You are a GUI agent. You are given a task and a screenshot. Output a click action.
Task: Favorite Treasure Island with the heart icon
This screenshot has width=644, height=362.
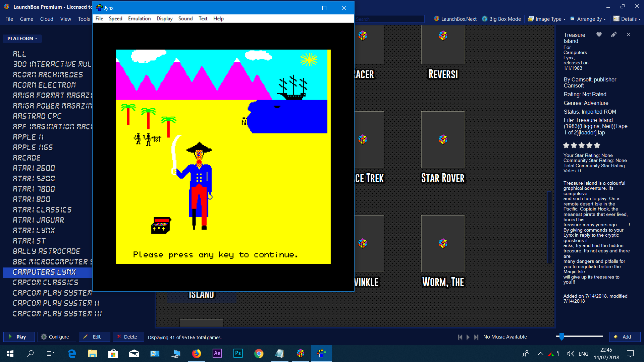click(599, 35)
